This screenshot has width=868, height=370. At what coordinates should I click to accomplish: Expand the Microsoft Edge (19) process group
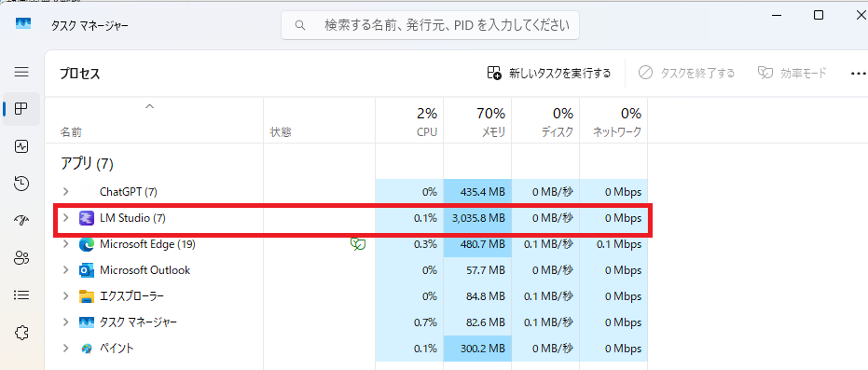click(66, 244)
